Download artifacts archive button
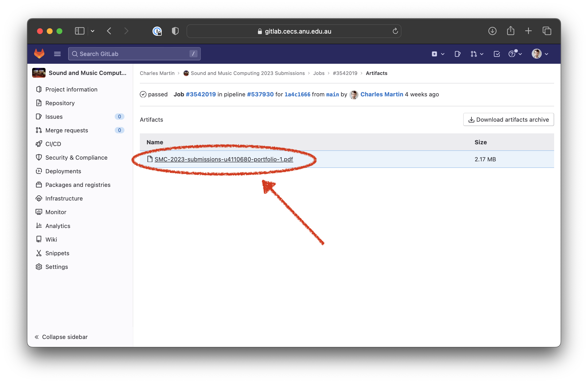The image size is (588, 383). 508,119
